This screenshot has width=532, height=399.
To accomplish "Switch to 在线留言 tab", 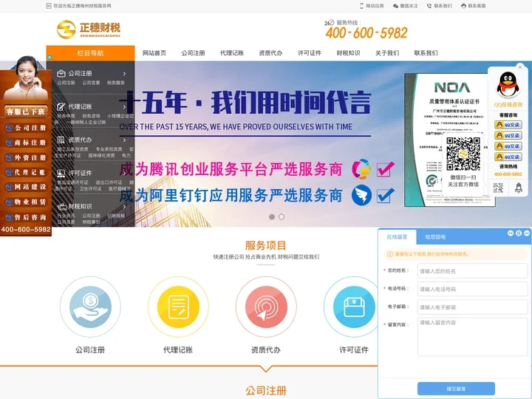I will 397,237.
